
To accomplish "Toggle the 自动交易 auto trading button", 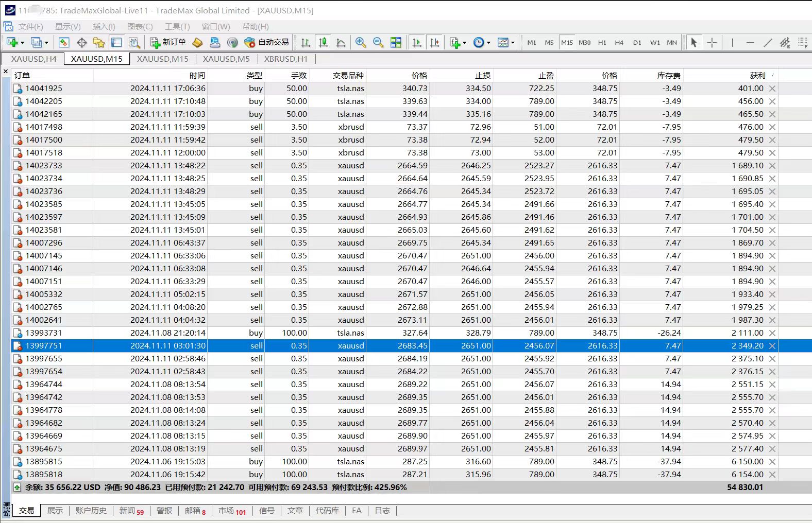I will pyautogui.click(x=267, y=42).
